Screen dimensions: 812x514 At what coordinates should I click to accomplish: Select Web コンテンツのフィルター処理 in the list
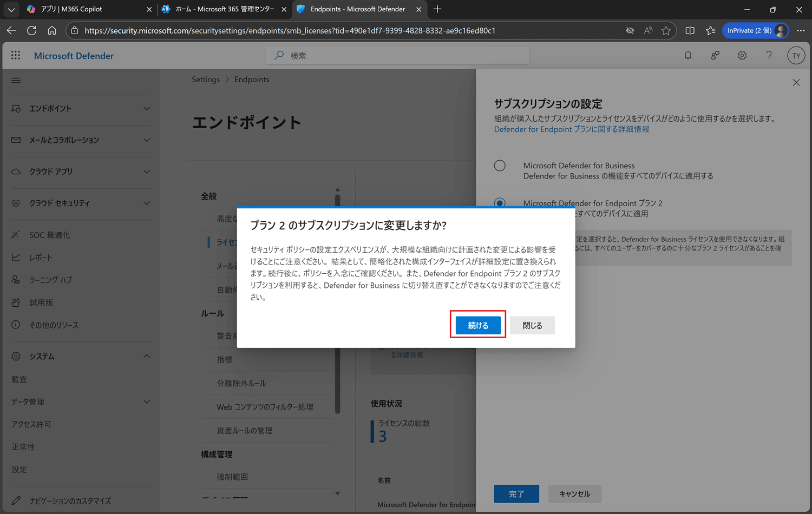coord(265,407)
